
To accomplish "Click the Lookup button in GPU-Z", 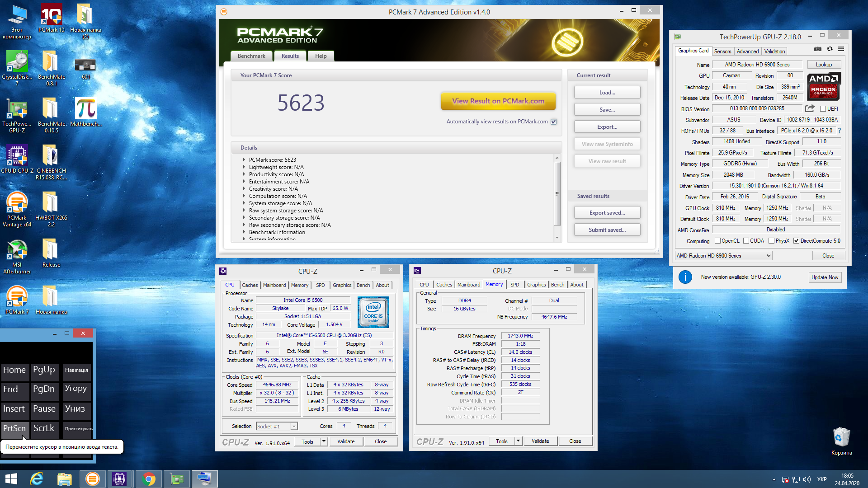I will (x=824, y=65).
